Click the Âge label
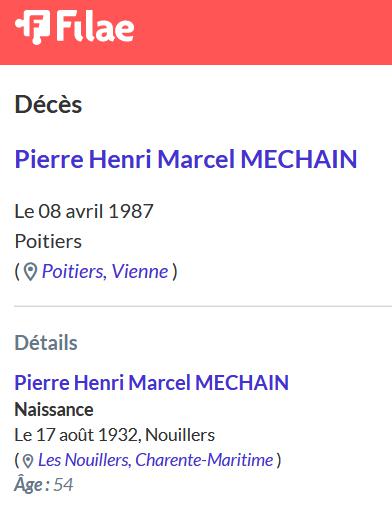The image size is (392, 512). pos(32,484)
